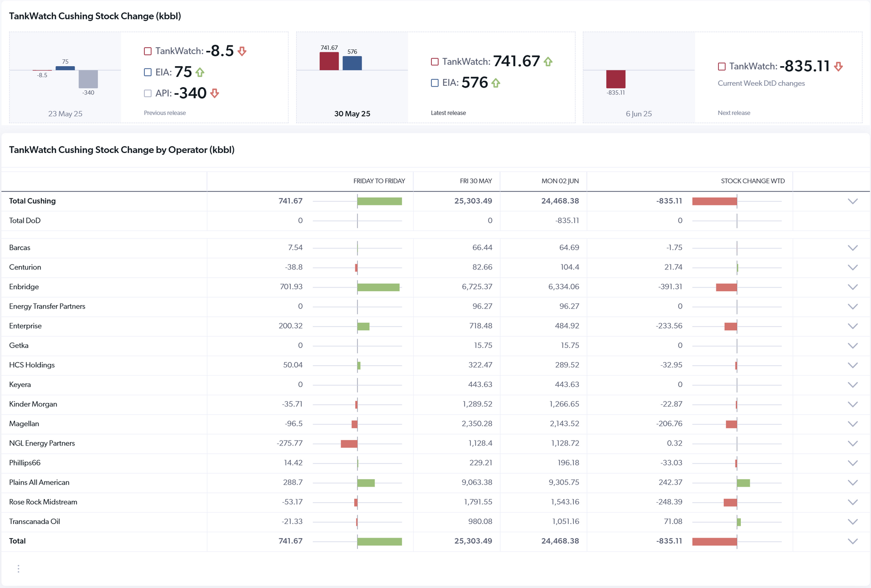
Task: Click Current Week DtD changes text
Action: 761,83
